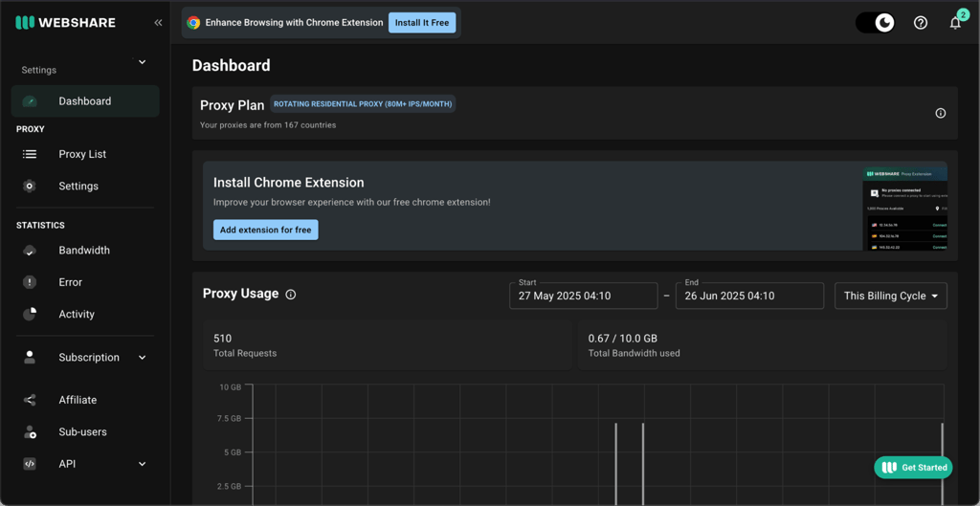This screenshot has width=980, height=506.
Task: Expand the Subscription submenu chevron
Action: [142, 358]
